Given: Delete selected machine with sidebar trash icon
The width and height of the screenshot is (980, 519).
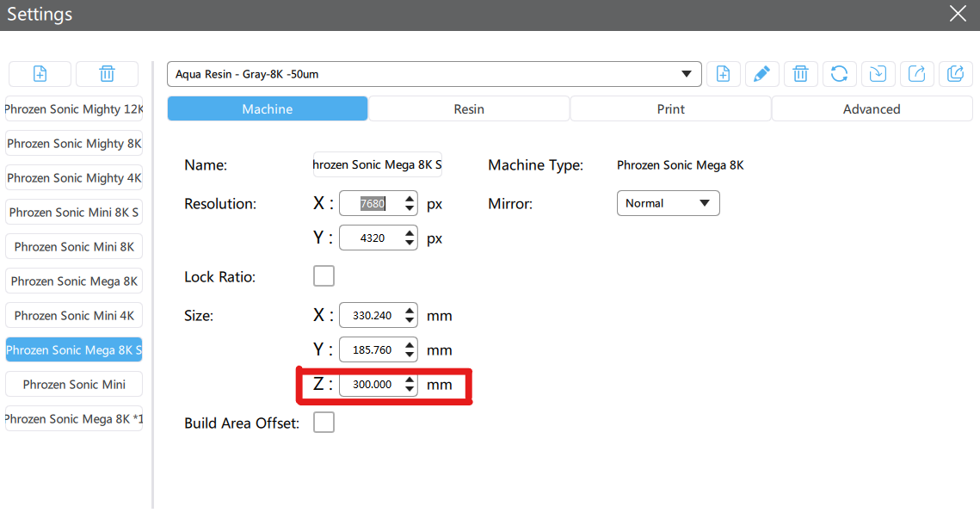Looking at the screenshot, I should point(107,74).
